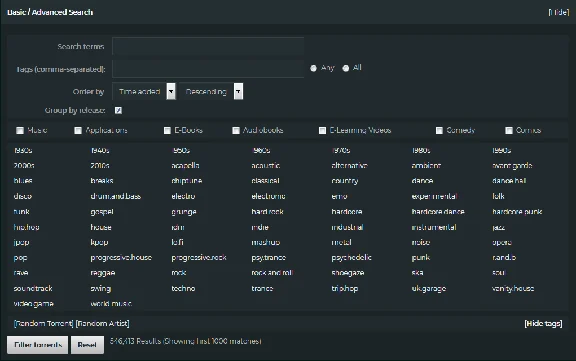Pick the instrumental tag
Screen dimensions: 576x361
pyautogui.click(x=434, y=227)
